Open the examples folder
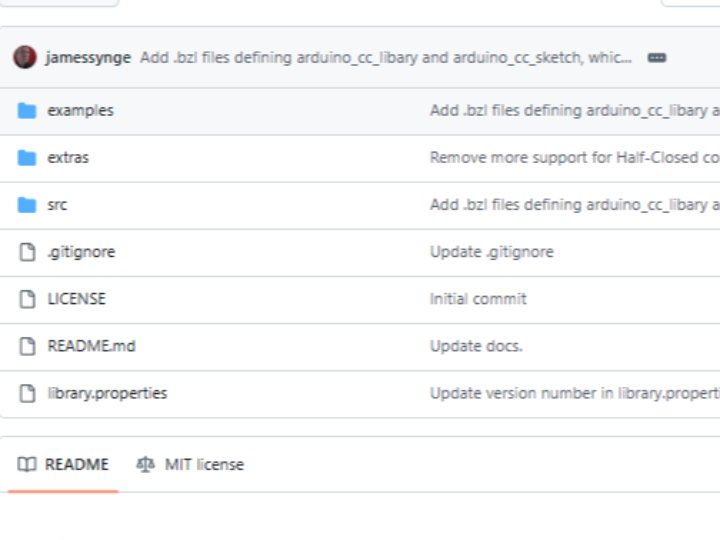 coord(80,110)
